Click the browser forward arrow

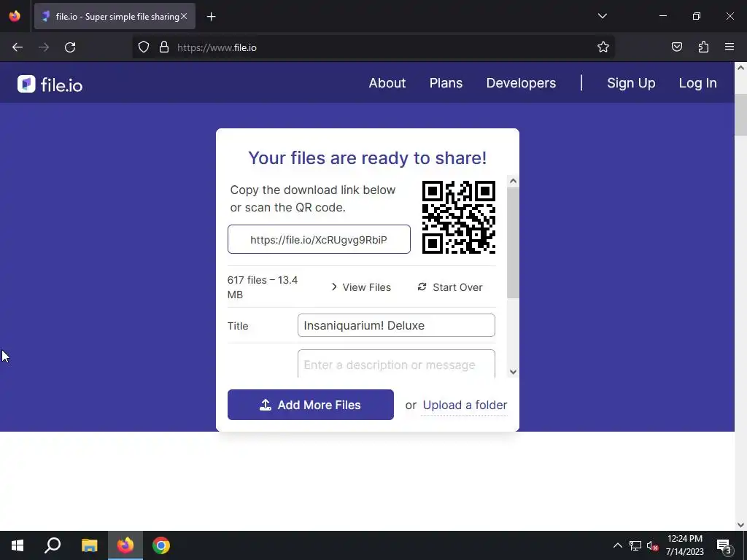click(x=44, y=47)
